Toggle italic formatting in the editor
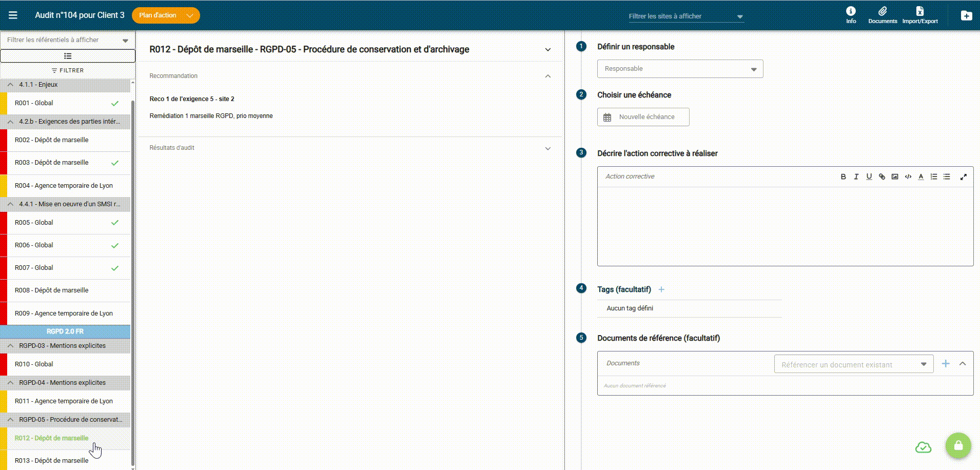Screen dimensions: 980x470 [856, 177]
